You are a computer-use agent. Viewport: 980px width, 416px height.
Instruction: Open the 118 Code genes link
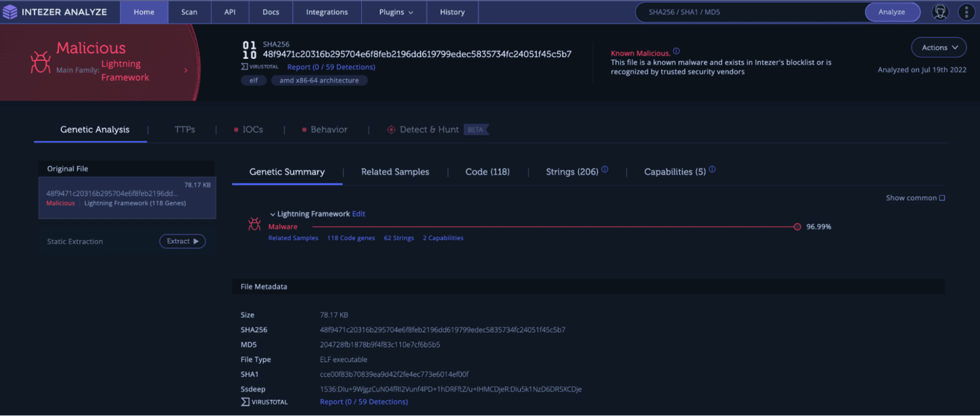point(351,238)
